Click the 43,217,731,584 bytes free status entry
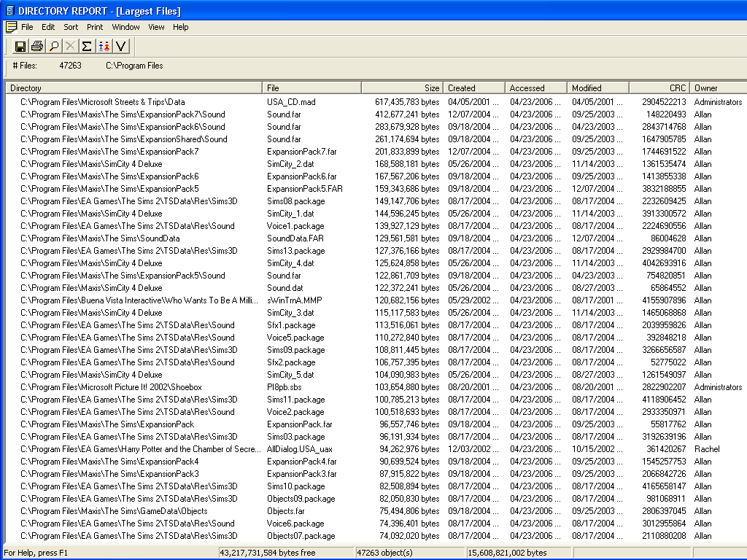747x560 pixels. (x=287, y=553)
